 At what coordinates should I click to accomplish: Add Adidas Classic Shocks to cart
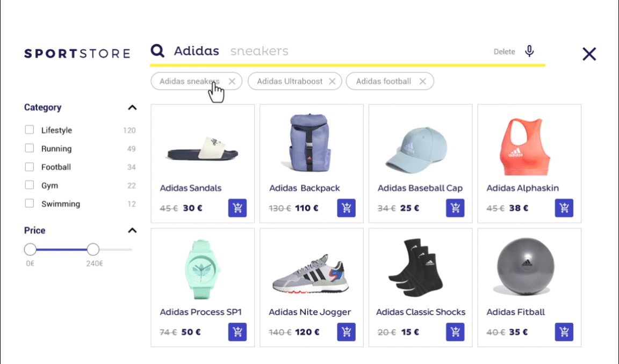click(455, 332)
